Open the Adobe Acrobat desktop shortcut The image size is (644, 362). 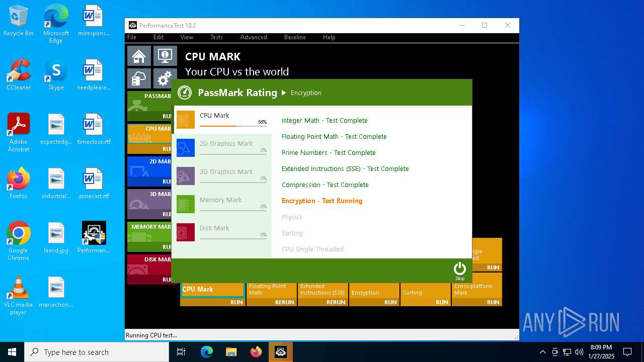(19, 132)
